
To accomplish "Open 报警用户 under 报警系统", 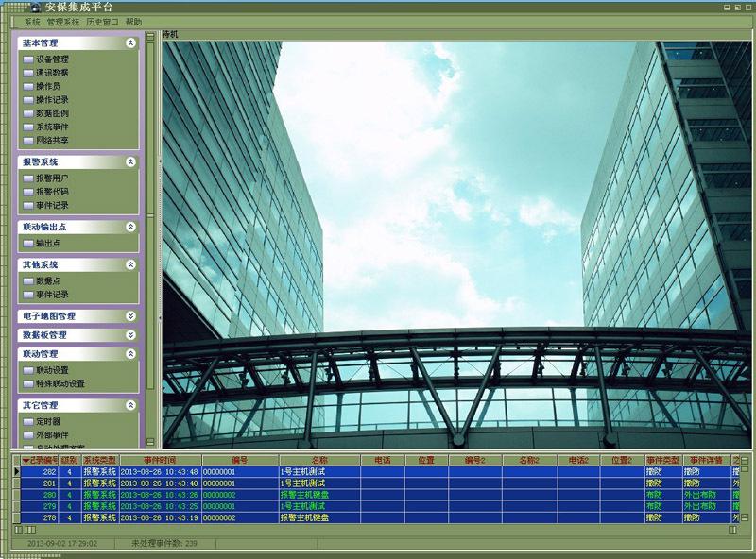I will tap(52, 178).
